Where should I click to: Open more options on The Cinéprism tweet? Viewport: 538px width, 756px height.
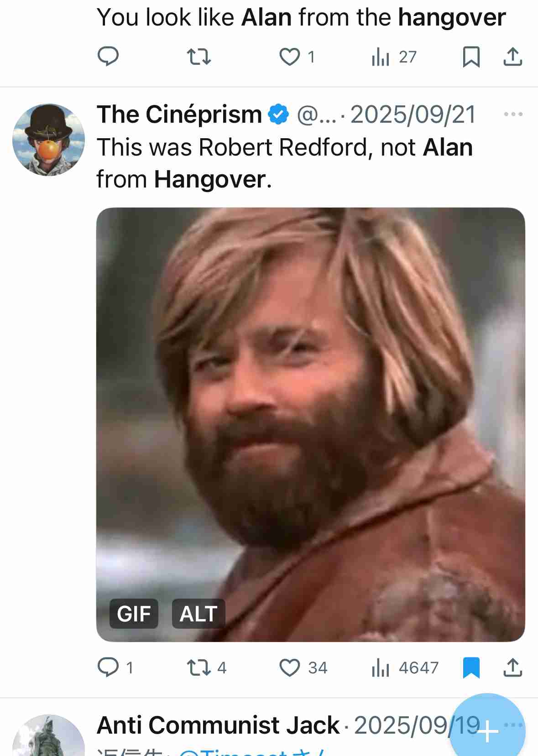tap(513, 114)
